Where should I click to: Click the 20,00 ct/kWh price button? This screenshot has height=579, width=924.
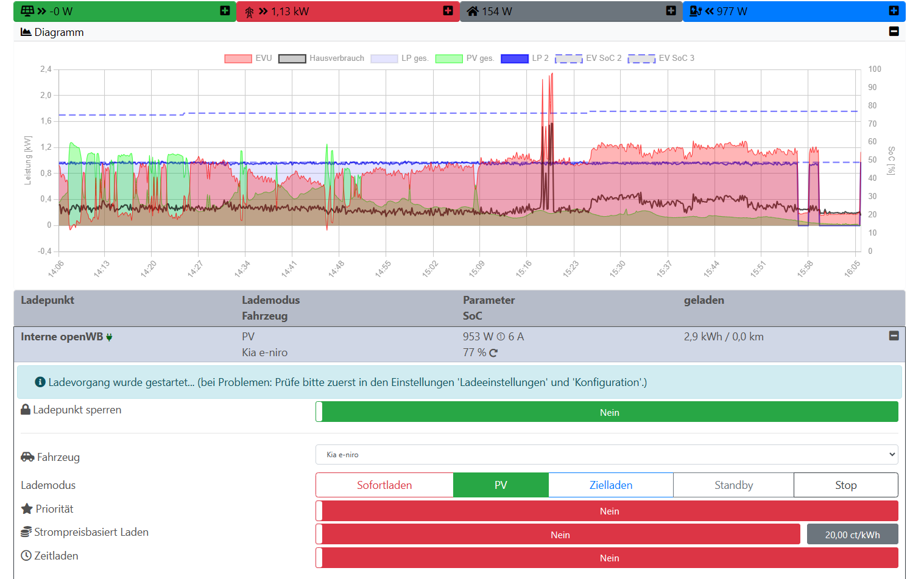coord(852,535)
